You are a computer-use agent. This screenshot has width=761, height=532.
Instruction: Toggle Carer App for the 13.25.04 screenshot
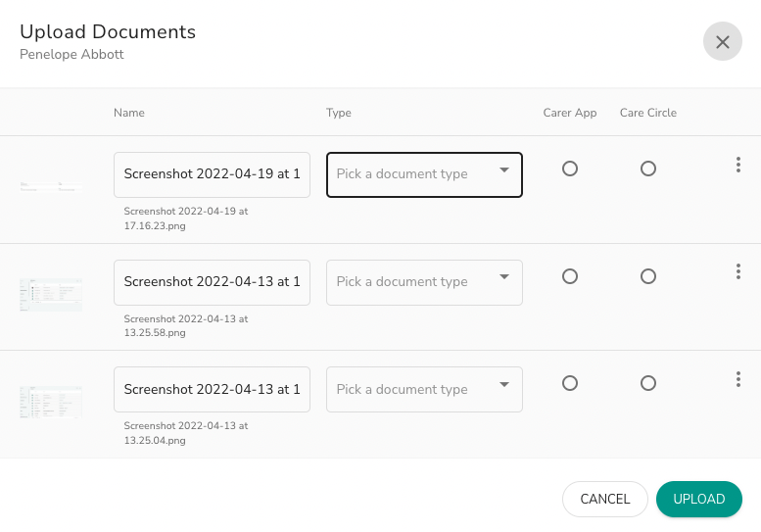570,383
